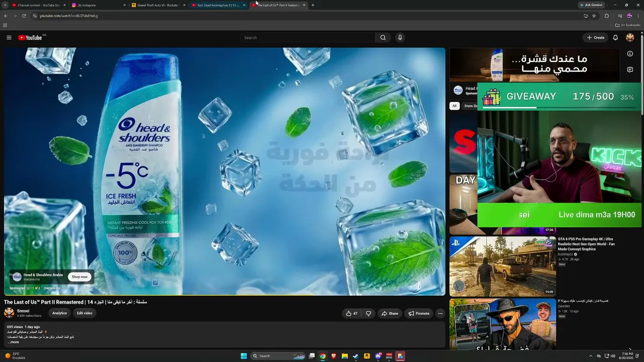Screen dimensions: 644x362
Task: Expand the description with ...more
Action: [13, 342]
